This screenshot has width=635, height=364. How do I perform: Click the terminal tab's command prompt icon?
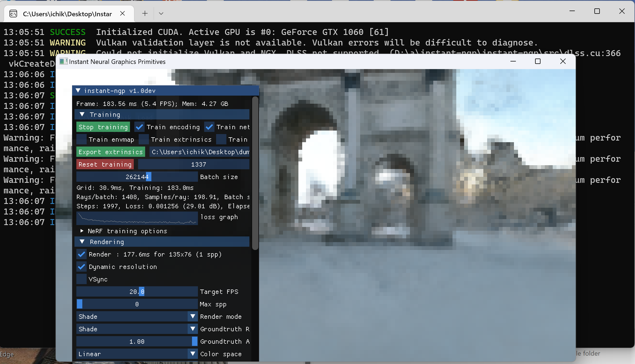coord(13,14)
